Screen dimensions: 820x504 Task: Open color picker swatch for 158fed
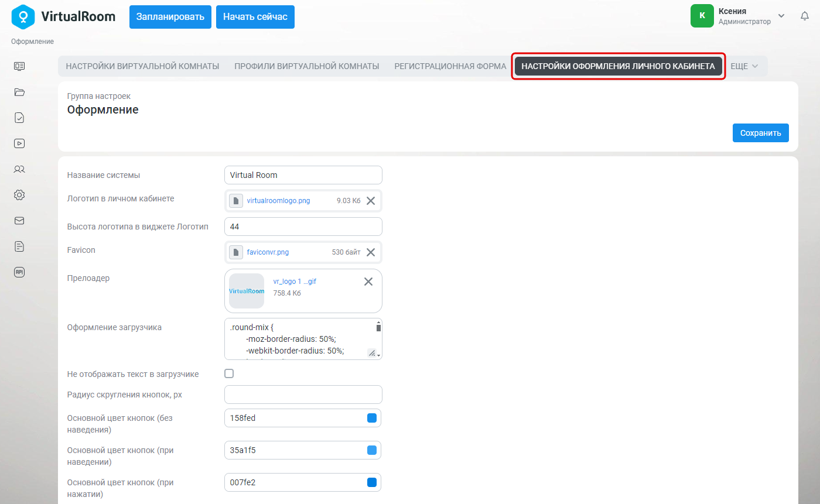tap(371, 418)
